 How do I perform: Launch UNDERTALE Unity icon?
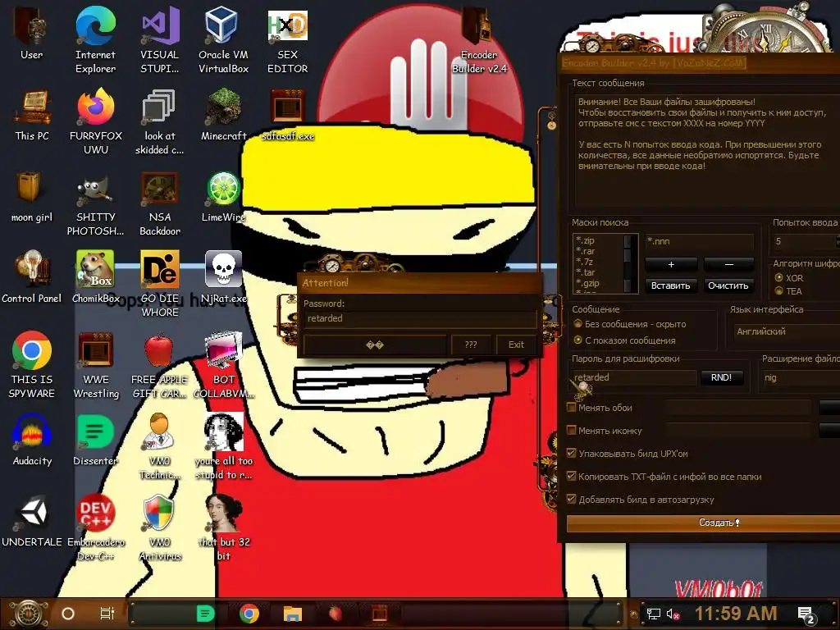32,521
